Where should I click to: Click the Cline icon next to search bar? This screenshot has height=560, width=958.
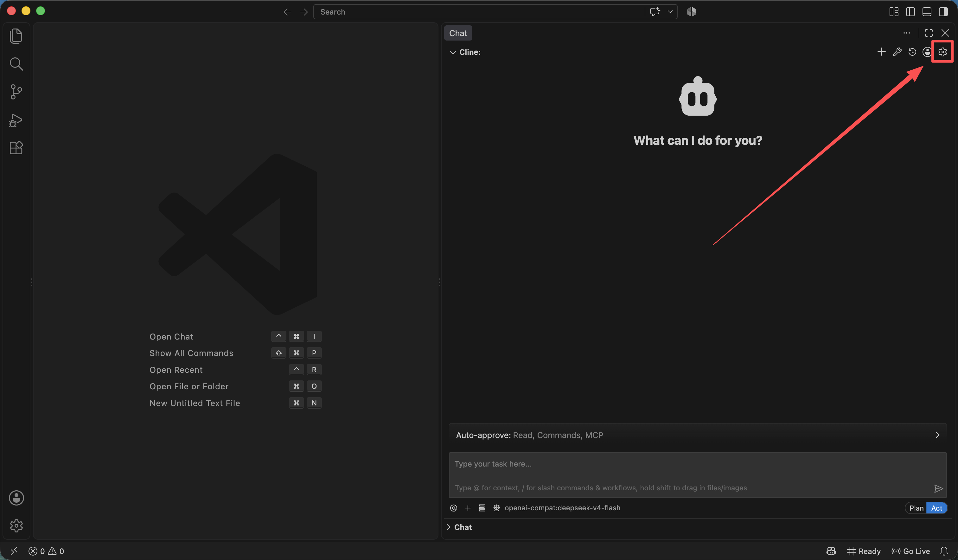point(692,12)
